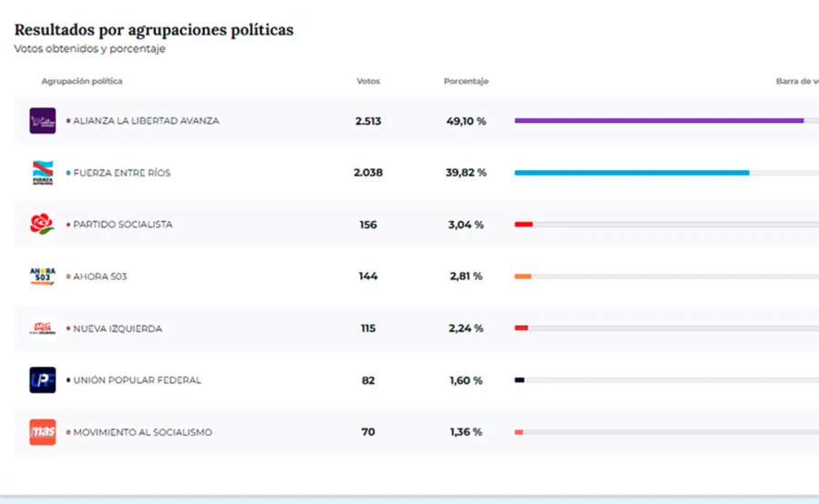The height and width of the screenshot is (504, 819).
Task: Select the PARTIDO SOCIALISTA row label
Action: pyautogui.click(x=122, y=225)
